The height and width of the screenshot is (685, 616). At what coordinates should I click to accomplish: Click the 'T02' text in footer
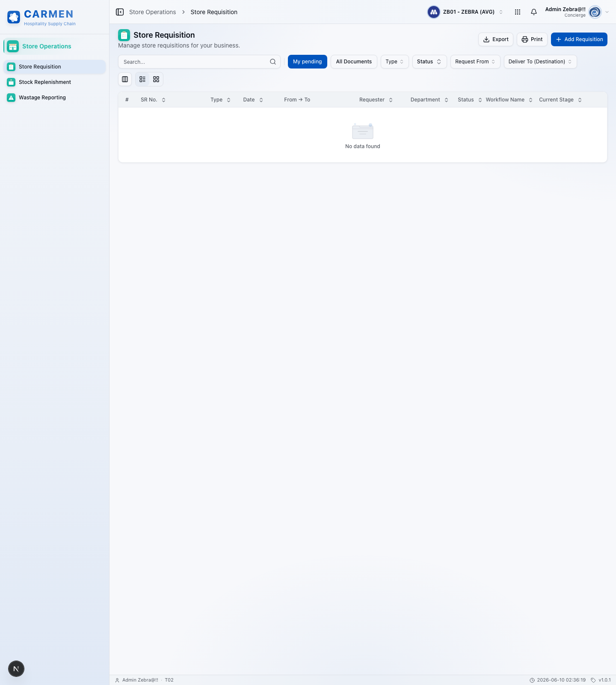pyautogui.click(x=169, y=680)
